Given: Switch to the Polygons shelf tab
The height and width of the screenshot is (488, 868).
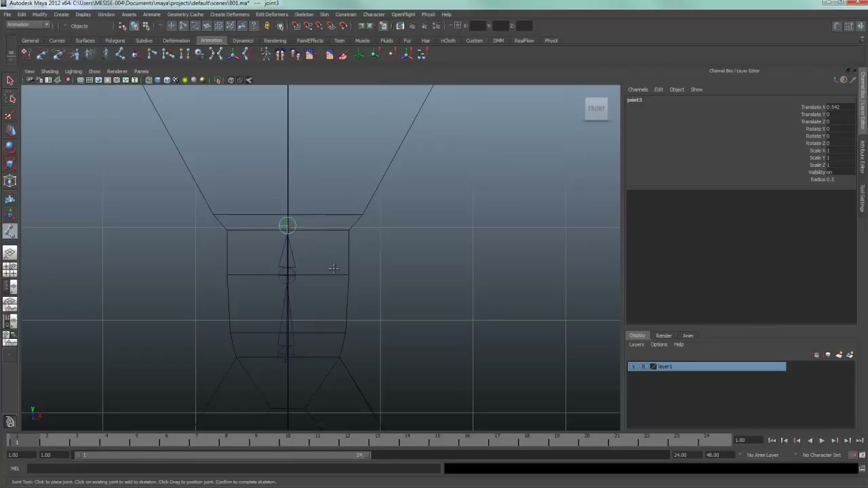Looking at the screenshot, I should click(x=115, y=41).
